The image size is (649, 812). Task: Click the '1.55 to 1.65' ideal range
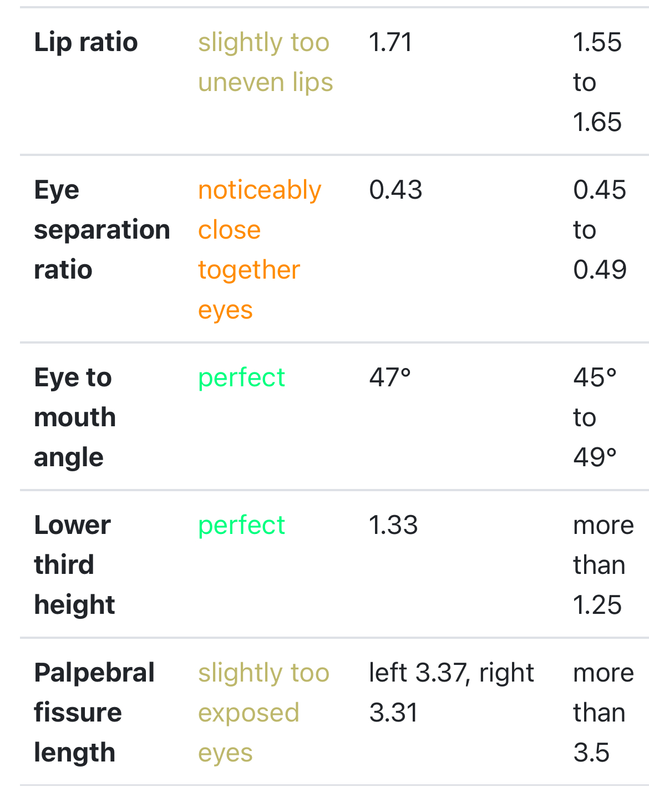pyautogui.click(x=597, y=82)
